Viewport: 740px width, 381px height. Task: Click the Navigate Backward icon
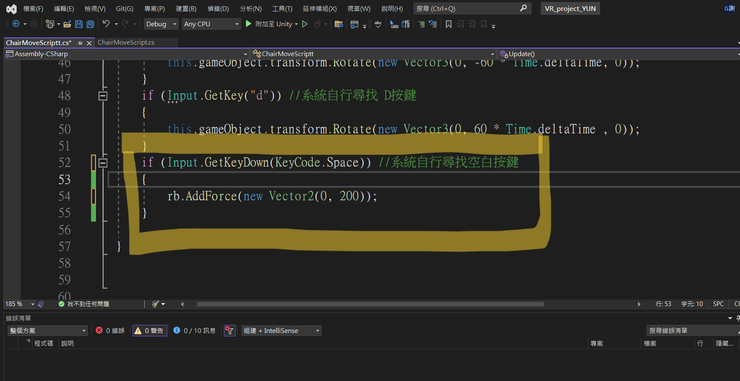point(16,24)
